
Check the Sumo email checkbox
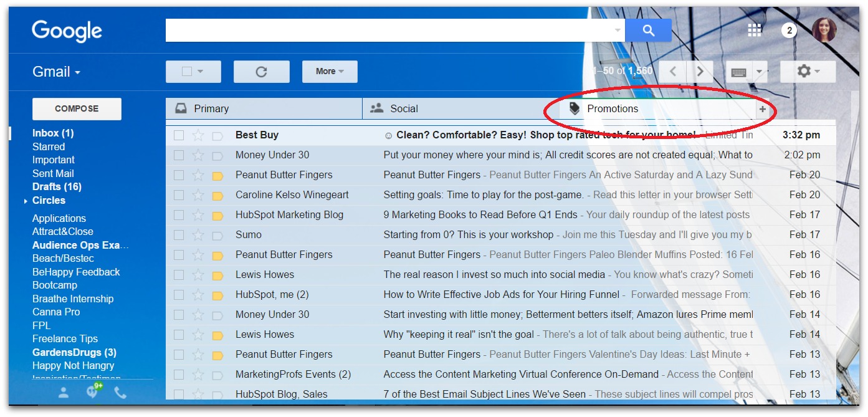[179, 235]
